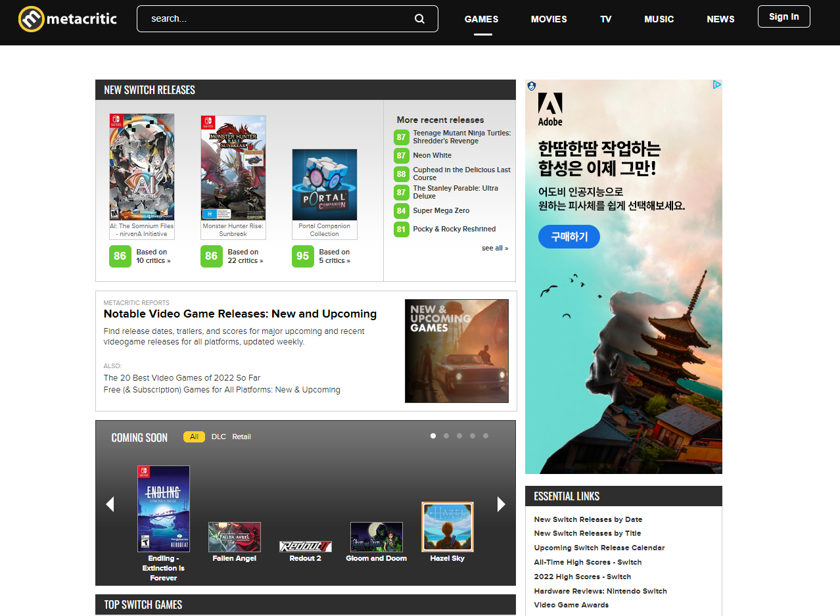
Task: Open 5 critics link for Portal Collection
Action: click(x=335, y=256)
